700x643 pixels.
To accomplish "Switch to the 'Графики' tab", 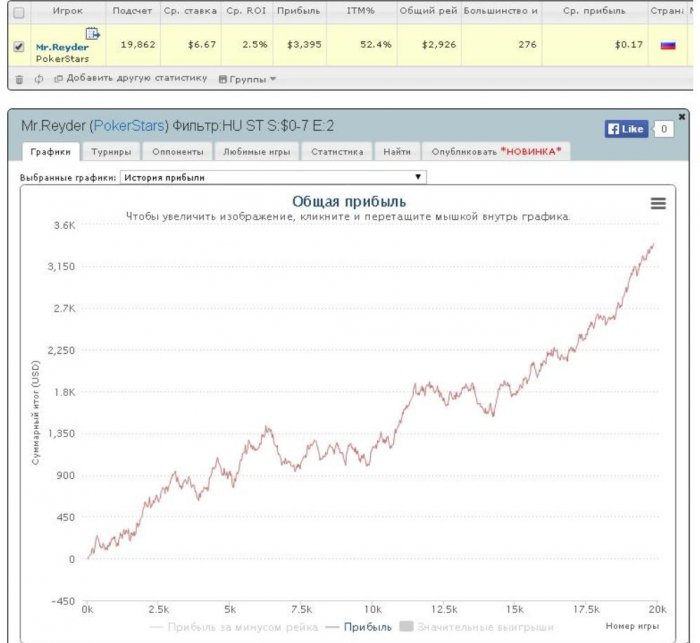I will pyautogui.click(x=50, y=152).
